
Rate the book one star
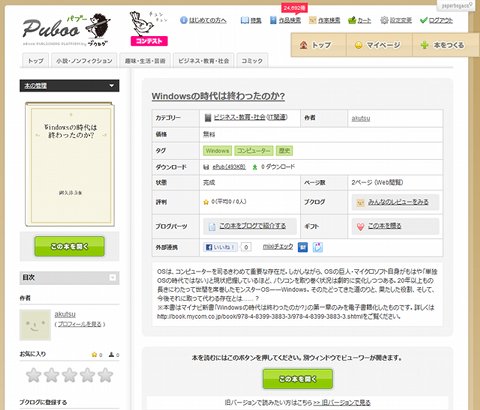coord(33,375)
